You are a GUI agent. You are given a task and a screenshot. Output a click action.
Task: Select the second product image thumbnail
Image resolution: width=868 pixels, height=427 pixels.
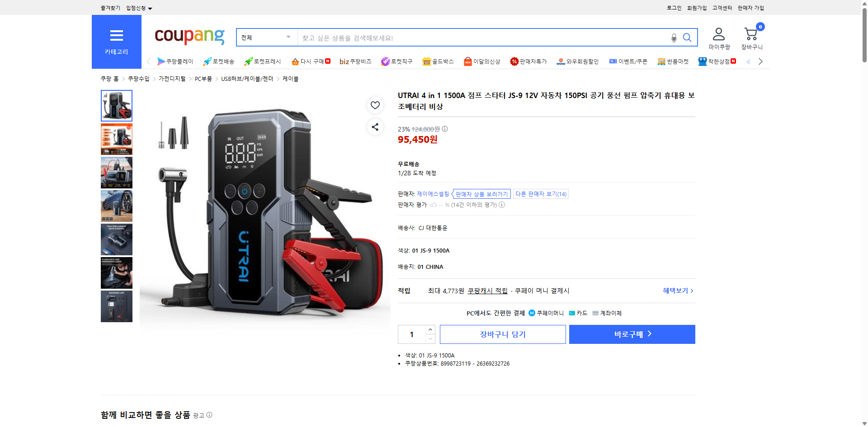click(116, 139)
